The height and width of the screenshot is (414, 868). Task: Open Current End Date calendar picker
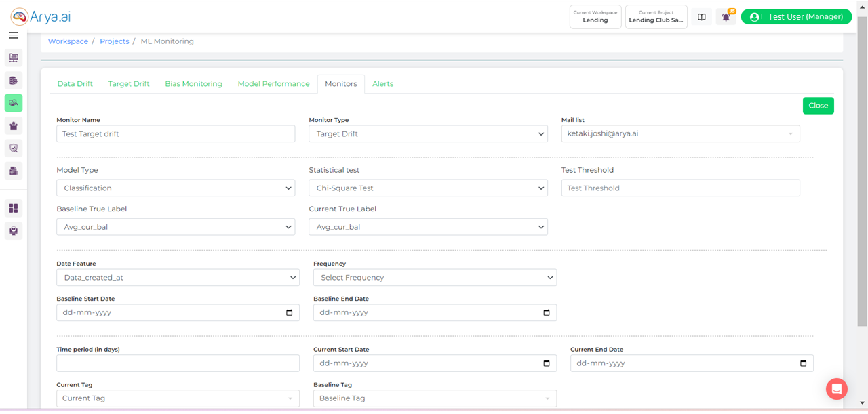pos(803,363)
